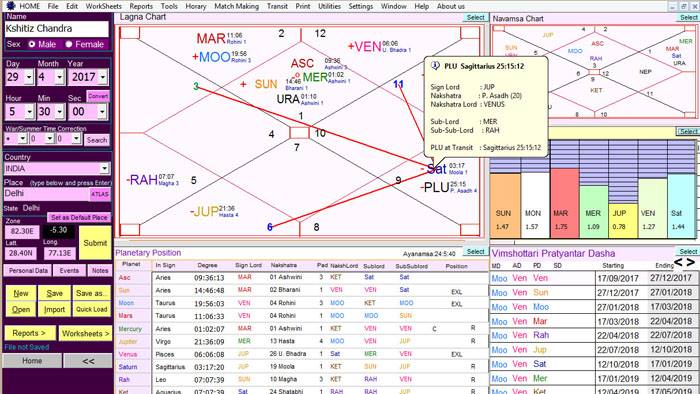Select the Female radio button
The image size is (700, 394).
[x=69, y=44]
